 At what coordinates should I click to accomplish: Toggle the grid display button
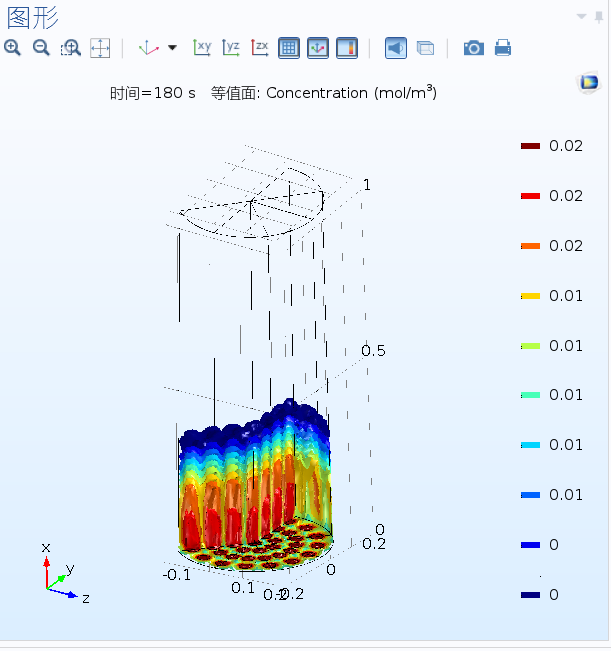pyautogui.click(x=289, y=48)
